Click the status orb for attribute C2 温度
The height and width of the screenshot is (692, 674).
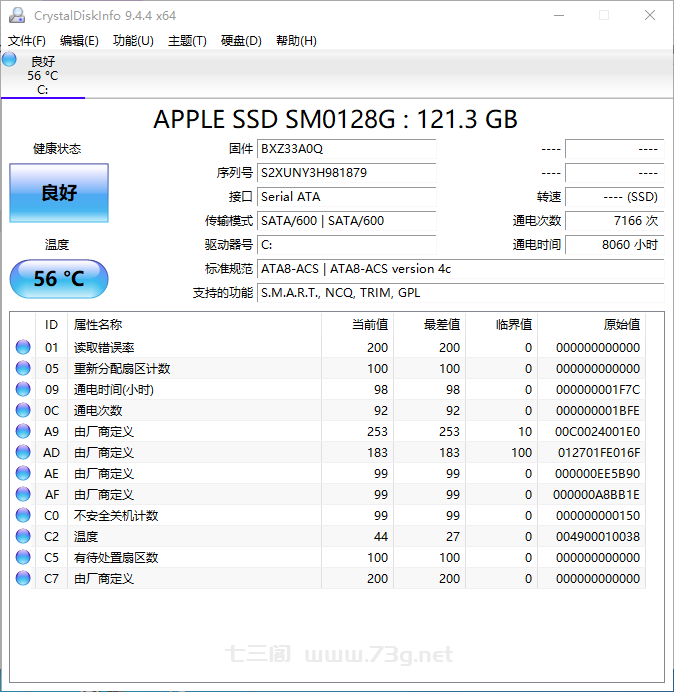23,536
